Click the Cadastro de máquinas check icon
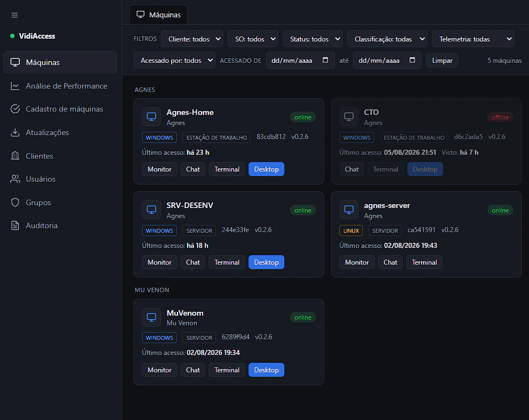 15,109
